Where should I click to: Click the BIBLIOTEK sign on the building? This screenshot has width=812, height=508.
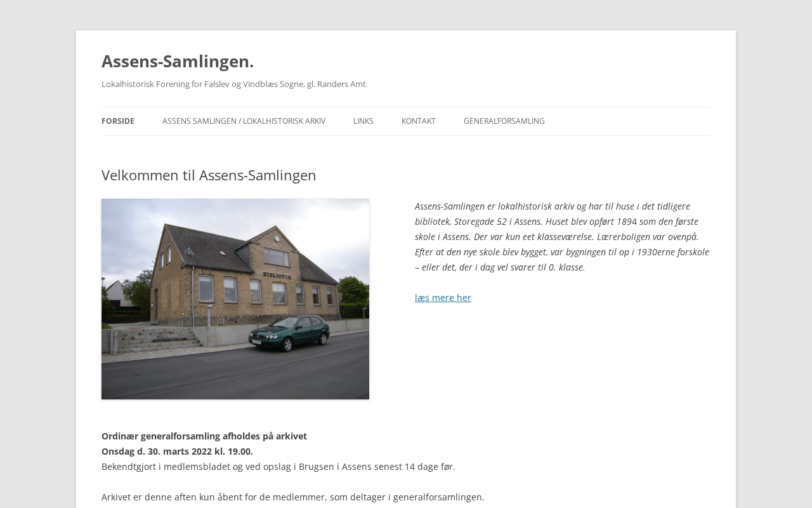(277, 276)
